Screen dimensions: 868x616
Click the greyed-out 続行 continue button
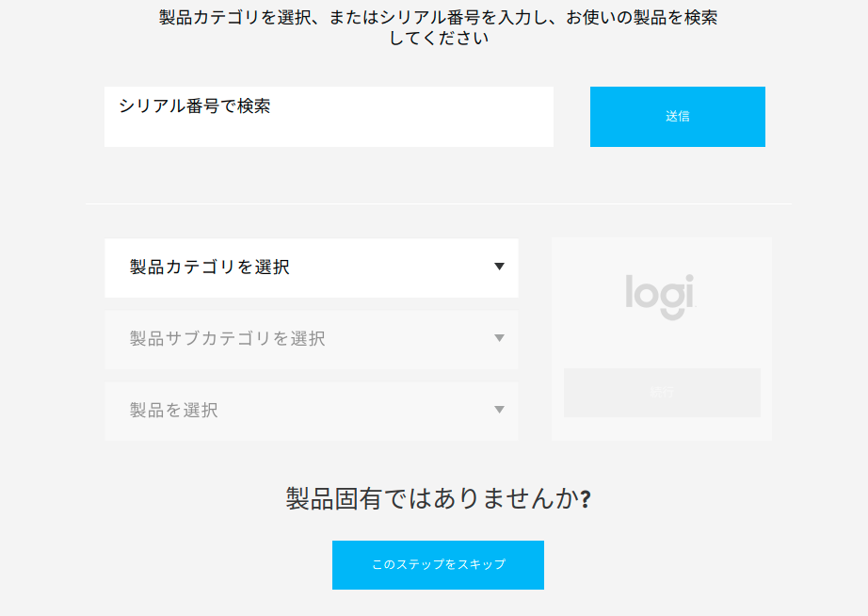[x=662, y=393]
